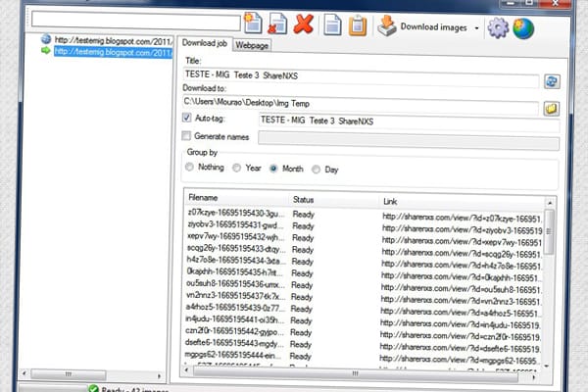This screenshot has height=392, width=588.
Task: Click the tree panel scroll right arrow
Action: coord(159,375)
